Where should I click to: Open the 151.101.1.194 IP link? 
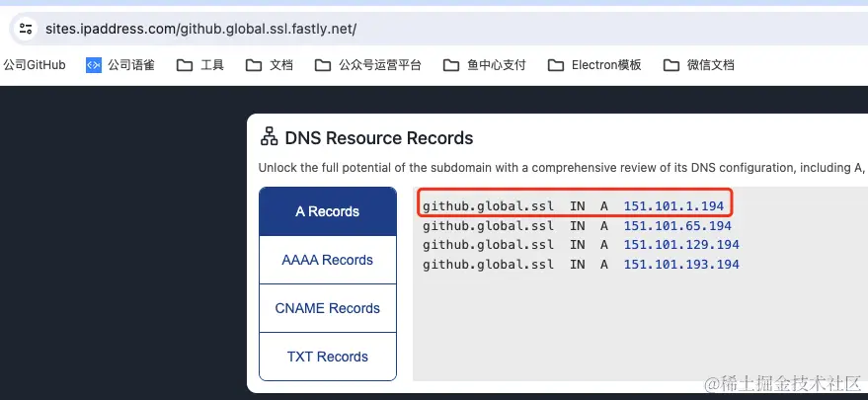[673, 206]
